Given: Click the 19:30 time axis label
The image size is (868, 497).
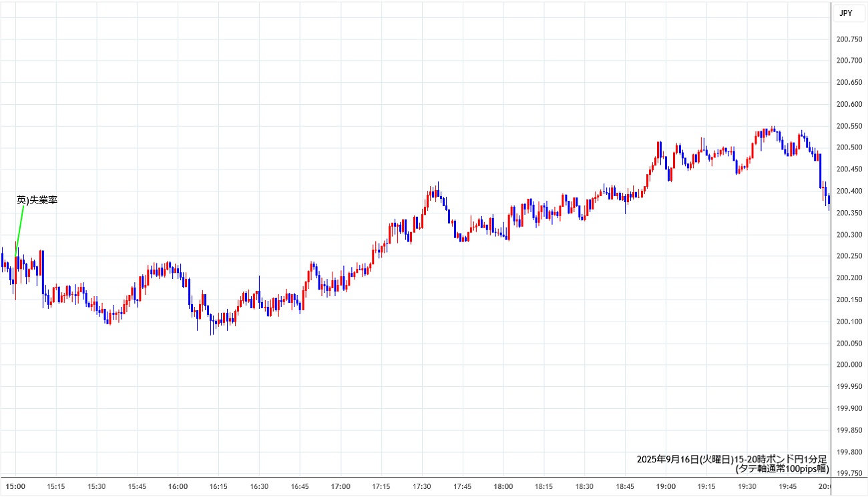Looking at the screenshot, I should pos(746,486).
